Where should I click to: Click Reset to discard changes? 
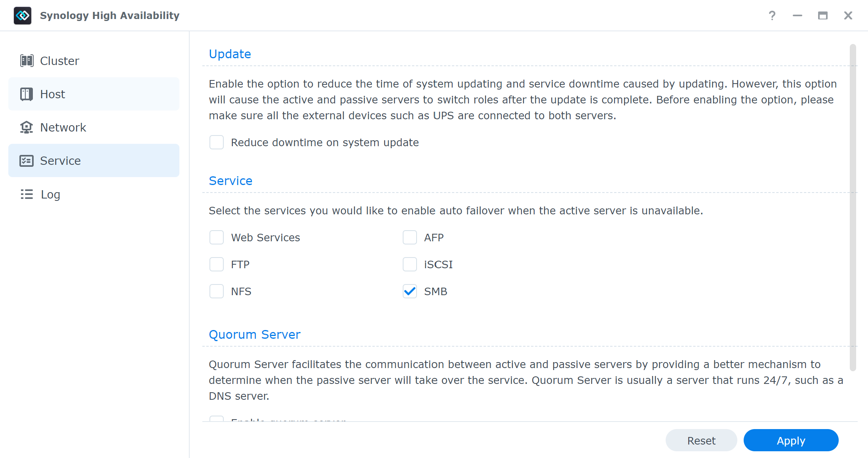tap(701, 440)
